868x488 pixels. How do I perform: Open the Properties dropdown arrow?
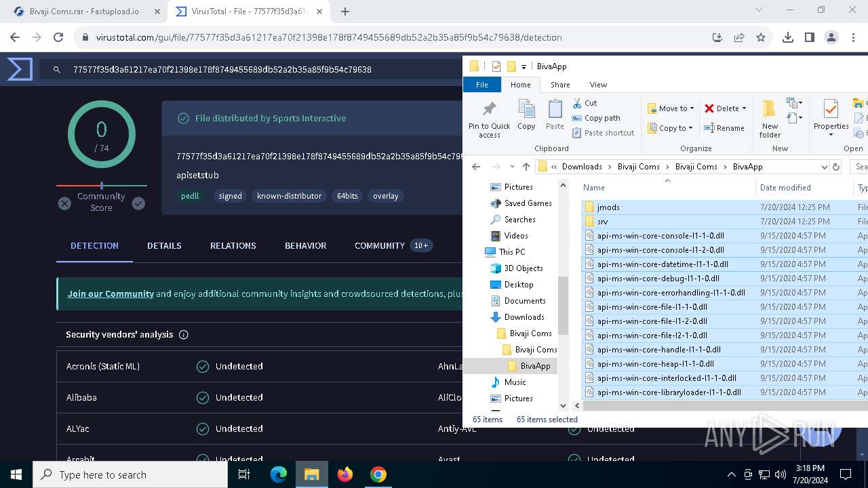pos(831,135)
